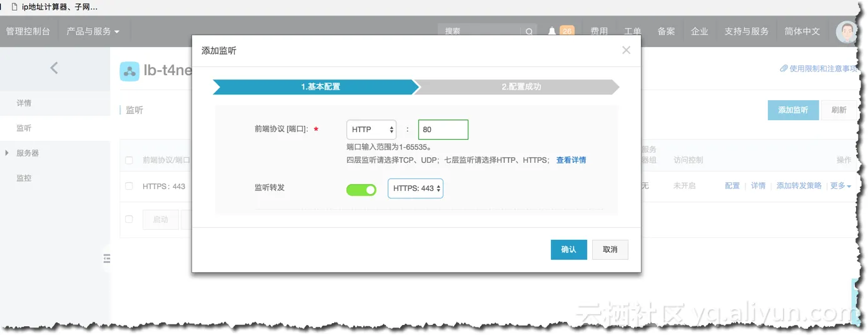Go back with the sidebar chevron
This screenshot has height=335, width=868.
(x=54, y=68)
